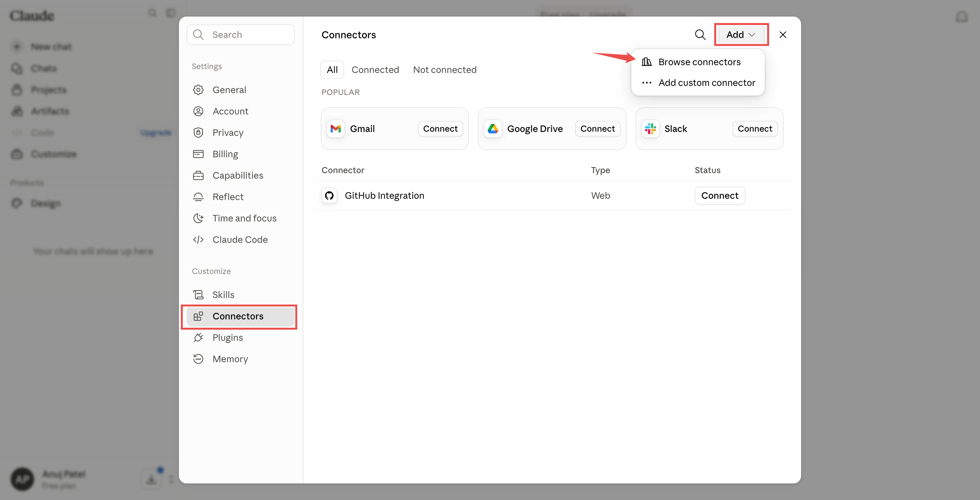
Task: Open General settings page
Action: [x=240, y=90]
